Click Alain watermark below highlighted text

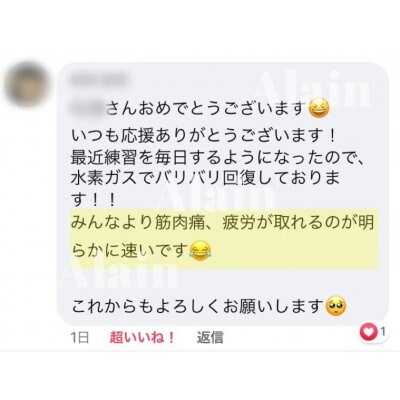tap(119, 274)
